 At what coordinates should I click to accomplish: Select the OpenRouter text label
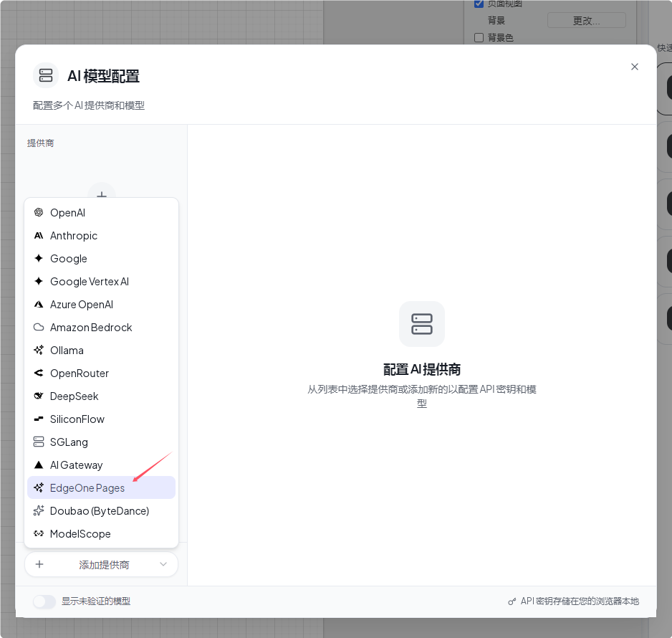[80, 373]
